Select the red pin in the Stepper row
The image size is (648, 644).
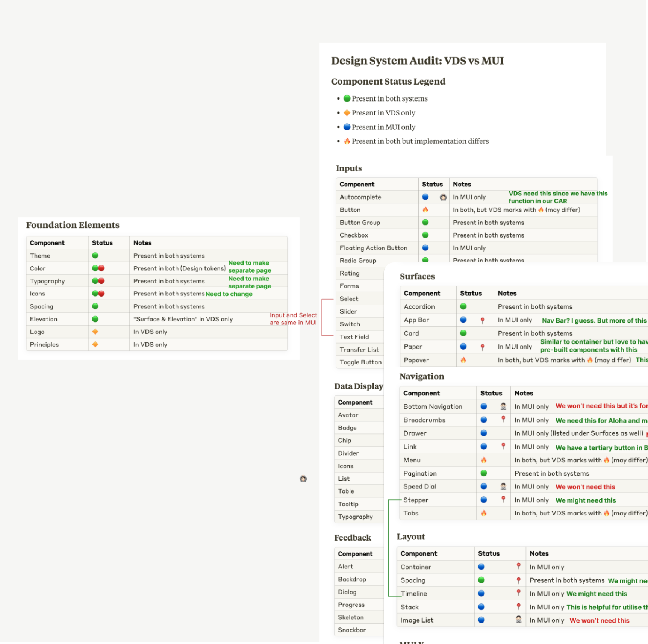503,499
